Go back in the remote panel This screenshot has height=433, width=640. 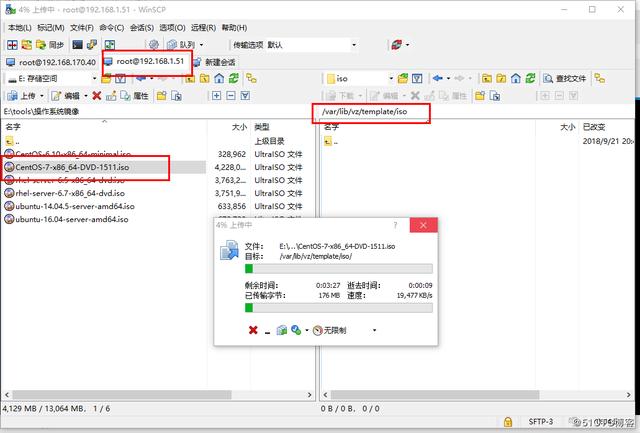click(x=438, y=78)
